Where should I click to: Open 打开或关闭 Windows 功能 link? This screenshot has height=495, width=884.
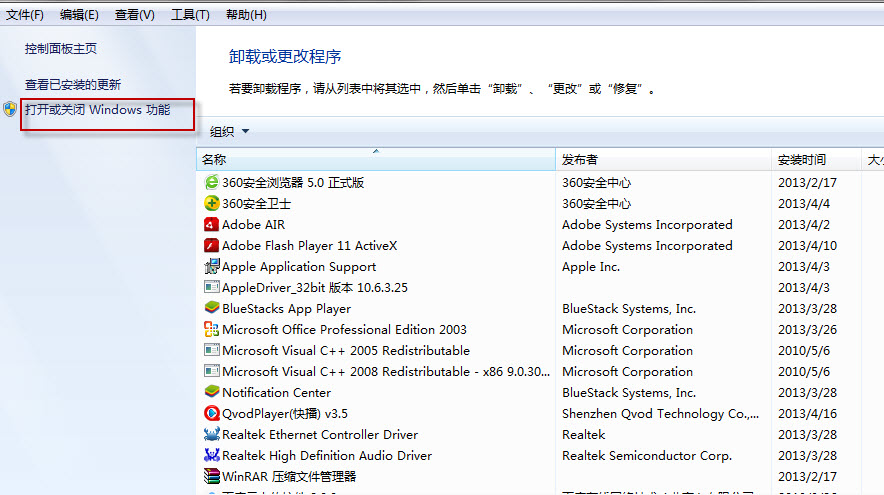[x=98, y=110]
